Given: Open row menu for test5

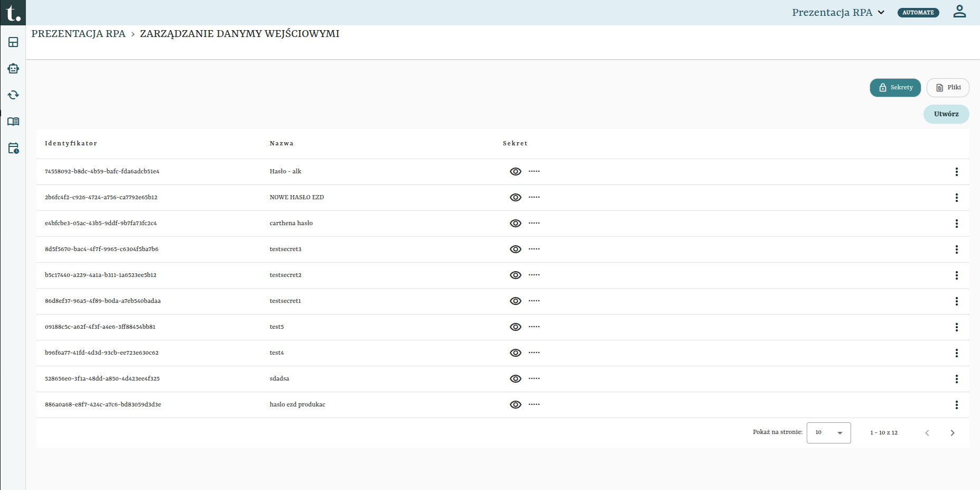Looking at the screenshot, I should click(956, 327).
